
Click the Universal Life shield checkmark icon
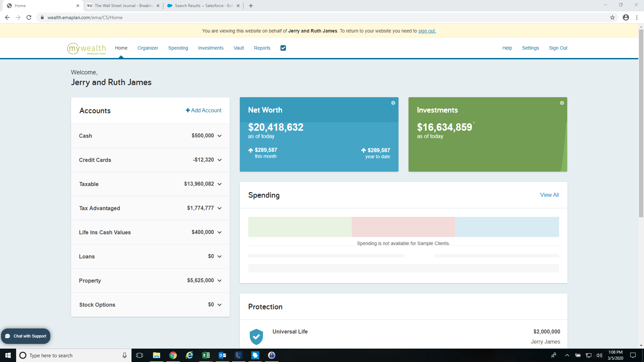[256, 337]
